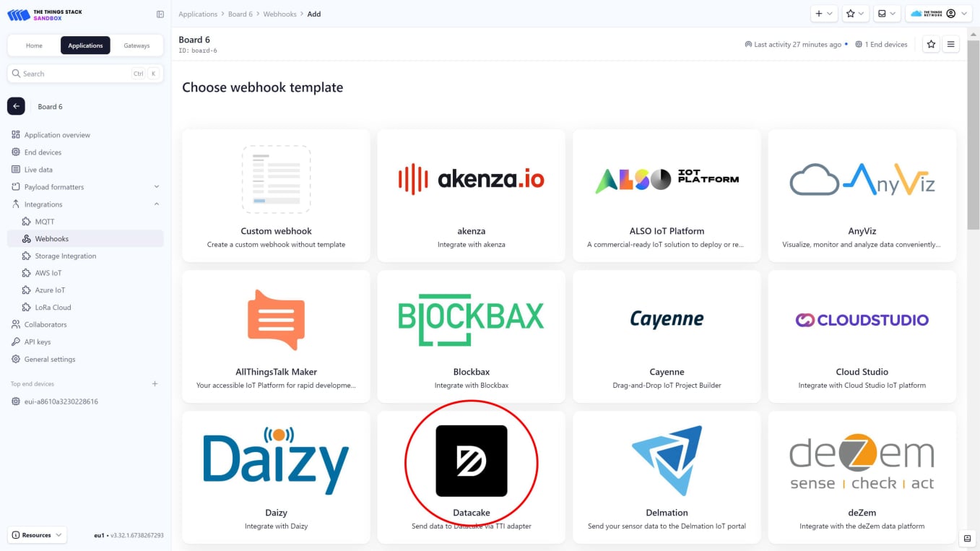Select the Custom webhook template
Image resolution: width=980 pixels, height=551 pixels.
[x=276, y=195]
